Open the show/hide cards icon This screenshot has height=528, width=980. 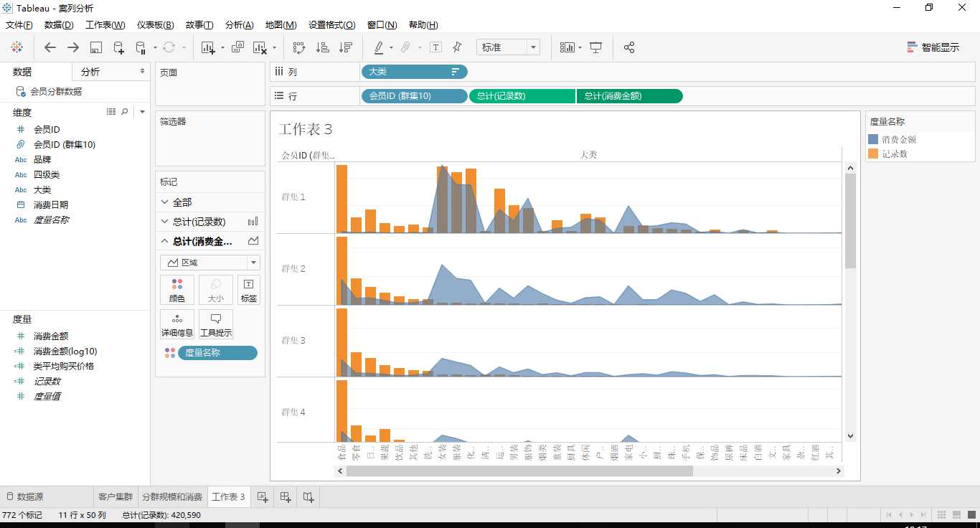click(567, 47)
